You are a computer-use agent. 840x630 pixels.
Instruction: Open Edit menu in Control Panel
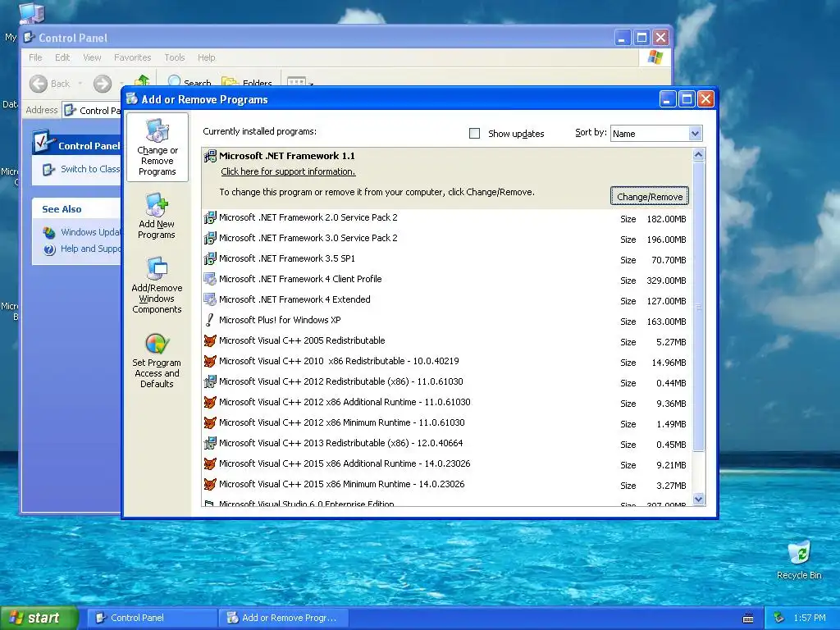62,57
